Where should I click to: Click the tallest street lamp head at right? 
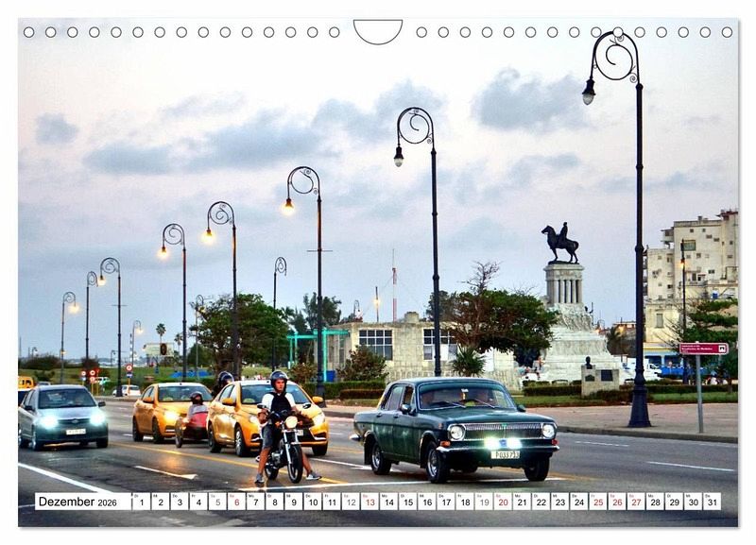pos(589,93)
